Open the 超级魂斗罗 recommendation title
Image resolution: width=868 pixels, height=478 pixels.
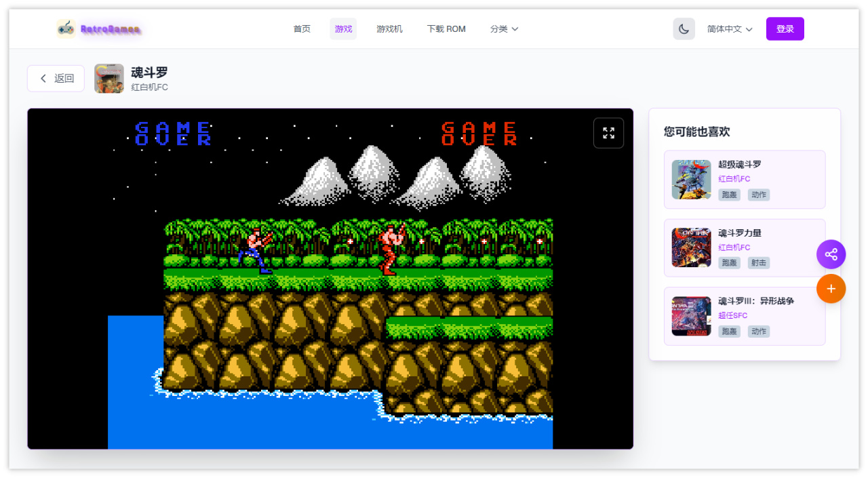coord(740,165)
